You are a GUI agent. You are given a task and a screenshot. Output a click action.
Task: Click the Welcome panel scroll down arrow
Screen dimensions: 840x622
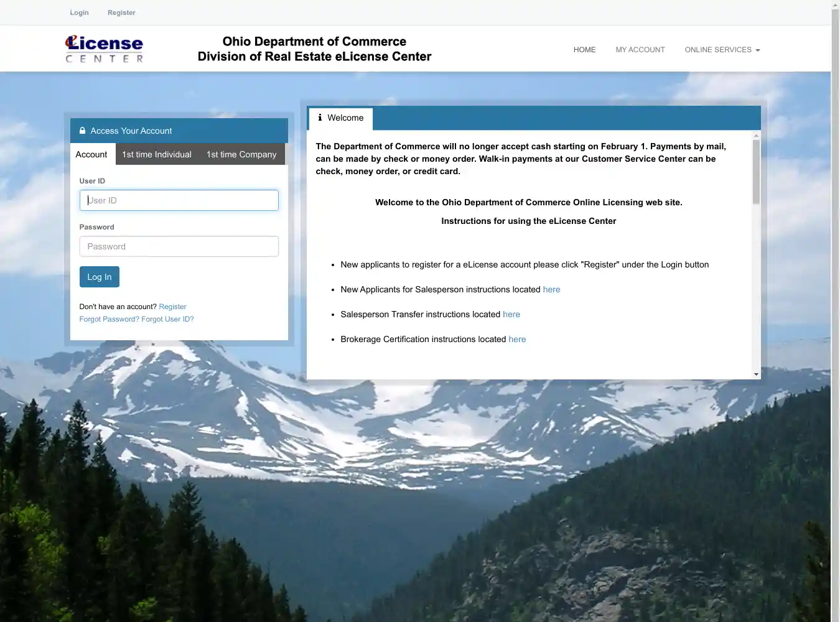[756, 374]
